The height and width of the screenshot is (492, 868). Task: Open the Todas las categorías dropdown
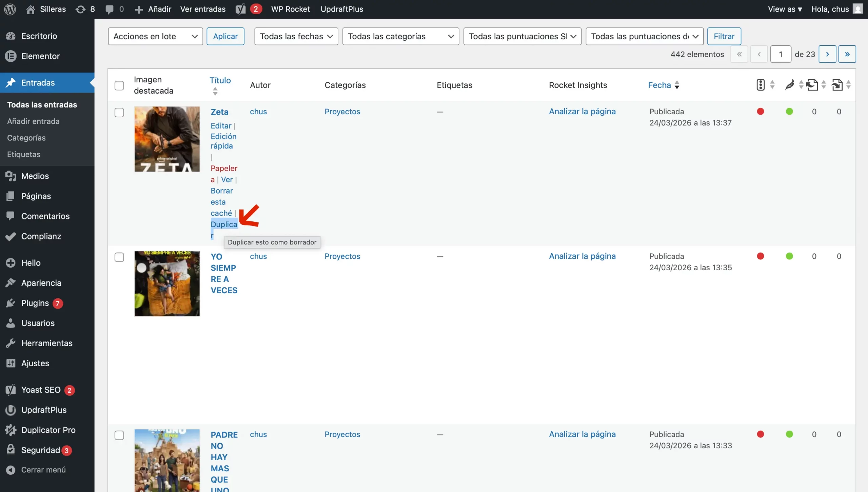401,36
